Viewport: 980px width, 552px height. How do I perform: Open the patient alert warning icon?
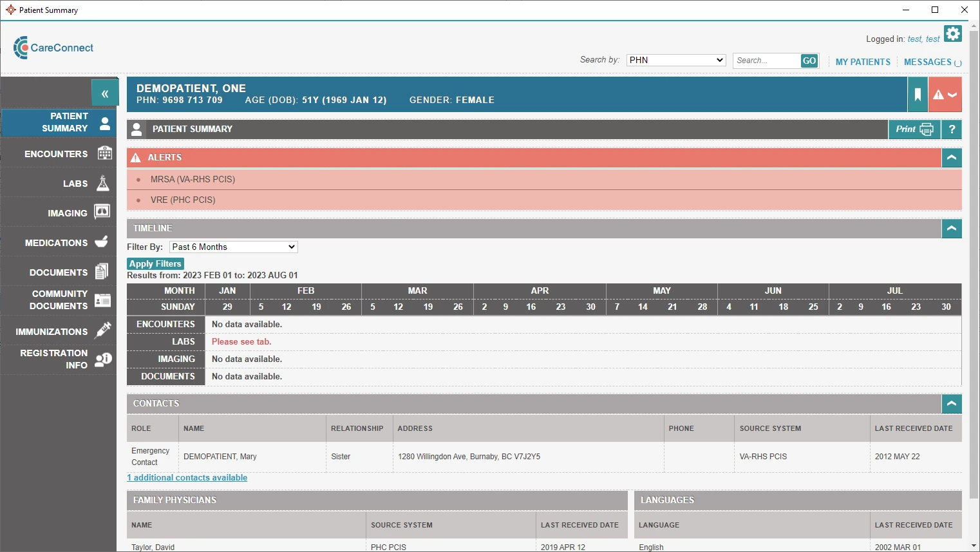(945, 95)
